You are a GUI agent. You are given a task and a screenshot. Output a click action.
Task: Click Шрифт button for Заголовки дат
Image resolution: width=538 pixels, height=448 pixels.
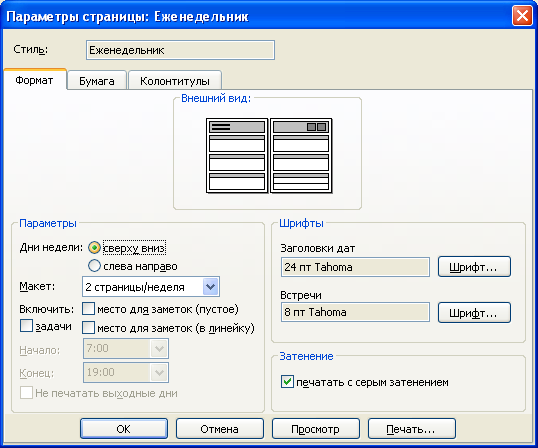(474, 267)
